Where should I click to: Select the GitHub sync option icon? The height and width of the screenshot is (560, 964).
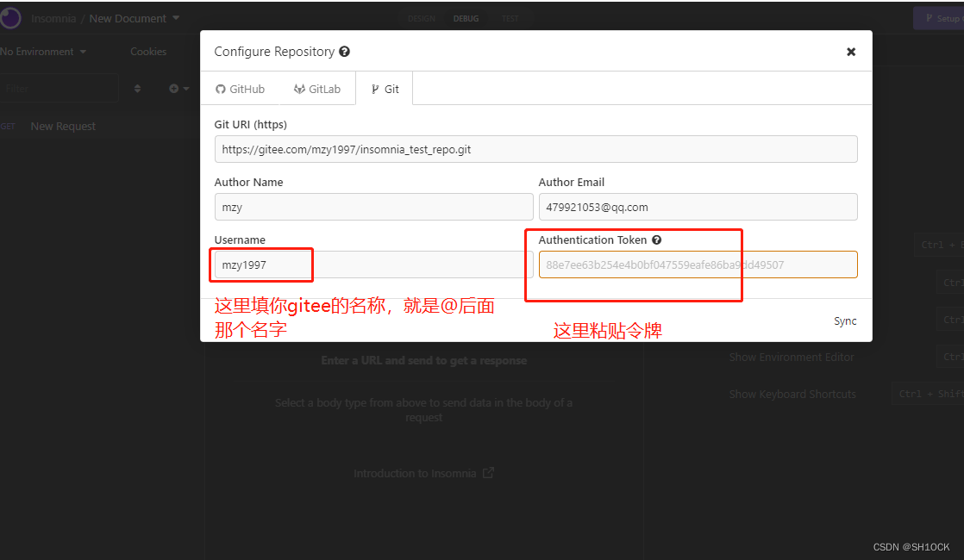222,88
